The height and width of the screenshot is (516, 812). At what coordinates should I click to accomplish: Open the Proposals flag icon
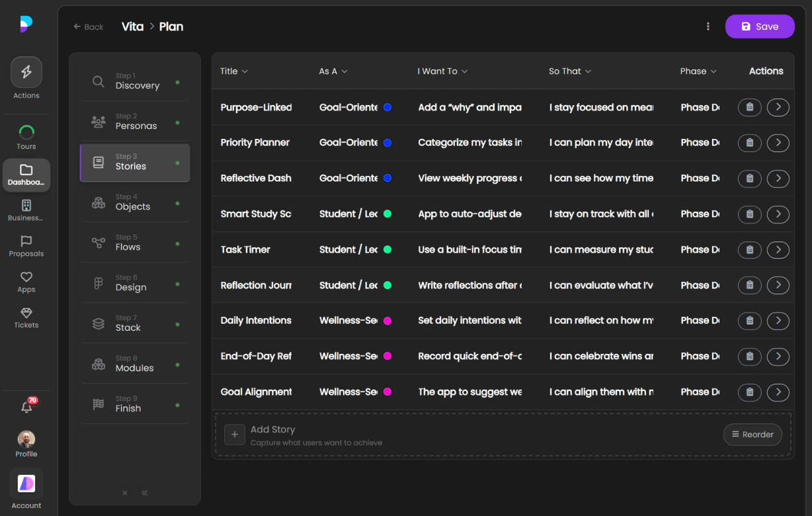click(26, 241)
